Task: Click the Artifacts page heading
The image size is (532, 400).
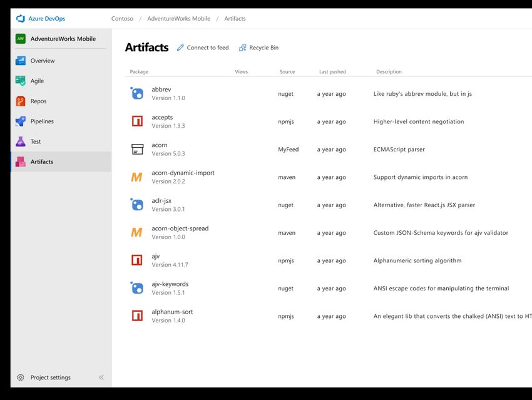Action: [x=146, y=48]
